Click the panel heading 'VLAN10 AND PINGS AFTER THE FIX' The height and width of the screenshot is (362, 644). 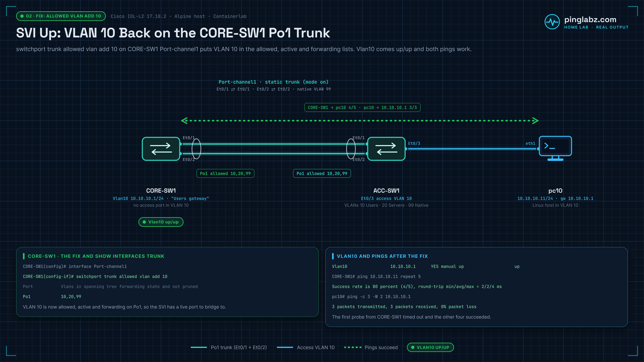click(x=382, y=256)
